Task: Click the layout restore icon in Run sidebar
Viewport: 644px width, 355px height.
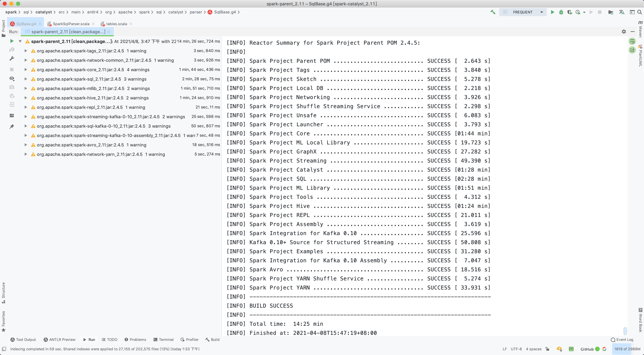Action: [12, 115]
